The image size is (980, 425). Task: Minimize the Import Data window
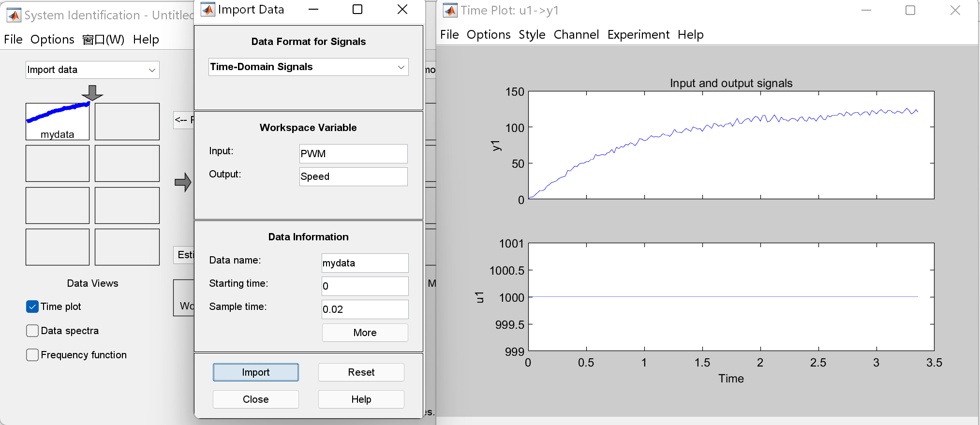pos(313,10)
